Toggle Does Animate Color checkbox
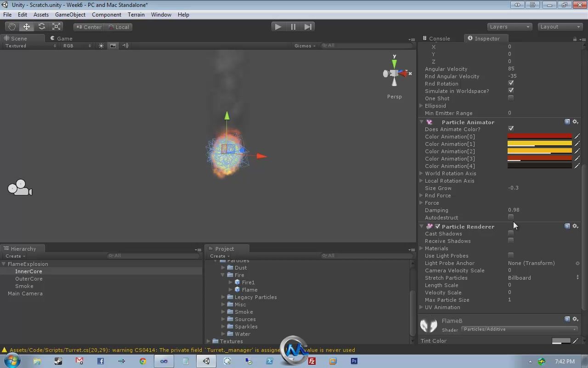Image resolution: width=588 pixels, height=368 pixels. (511, 129)
